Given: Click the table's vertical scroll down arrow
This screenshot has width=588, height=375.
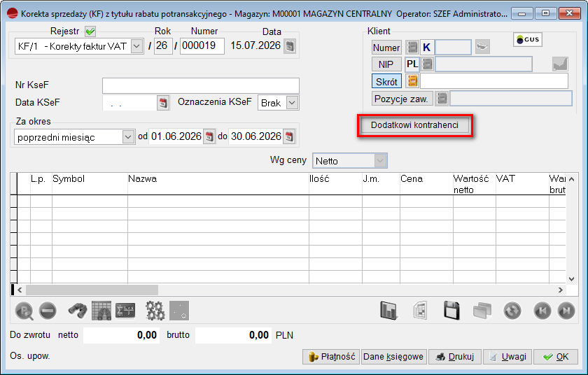Looking at the screenshot, I should pos(571,278).
